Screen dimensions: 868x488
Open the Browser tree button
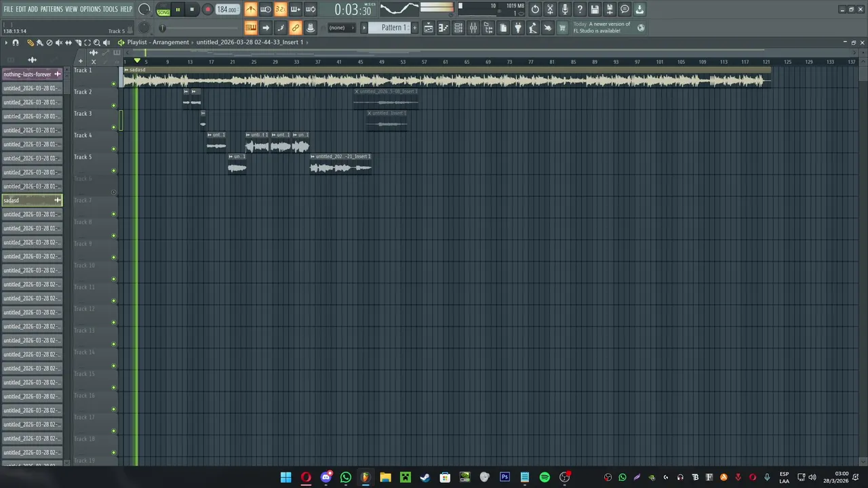[x=488, y=28]
